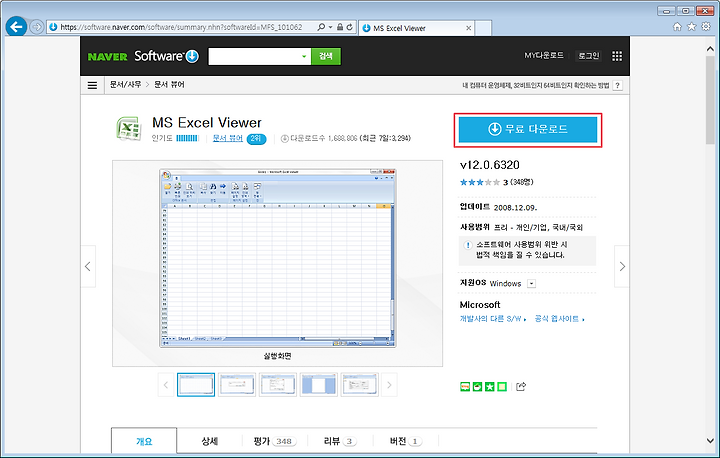Viewport: 720px width, 458px height.
Task: Click the 로그인 login button
Action: point(588,56)
